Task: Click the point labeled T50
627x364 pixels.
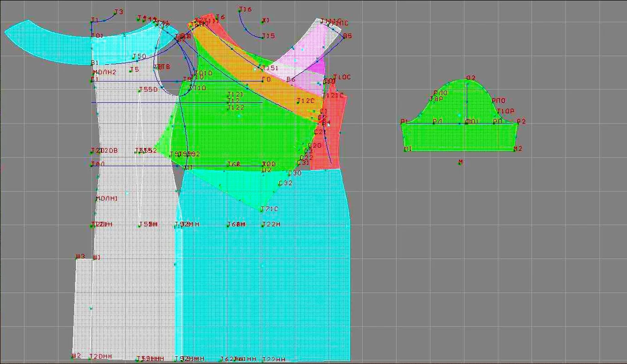Action: pos(140,57)
